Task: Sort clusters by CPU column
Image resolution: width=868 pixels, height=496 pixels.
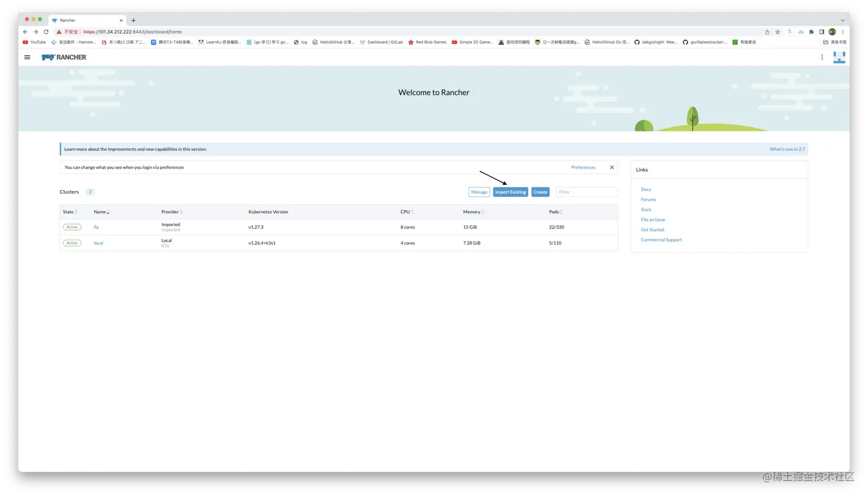Action: tap(407, 212)
